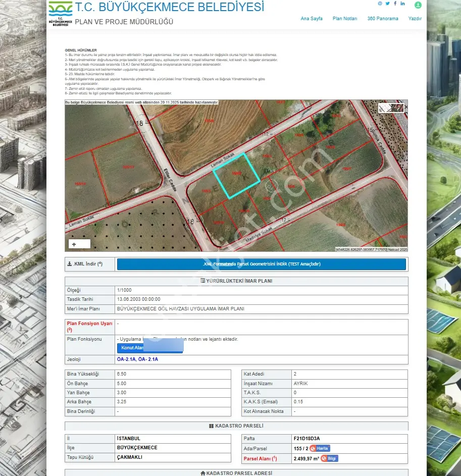Screen dimensions: 461x476
Task: Select the PLAN VE PROJE MÜDÜRLÜĞÜ heading
Action: 124,22
